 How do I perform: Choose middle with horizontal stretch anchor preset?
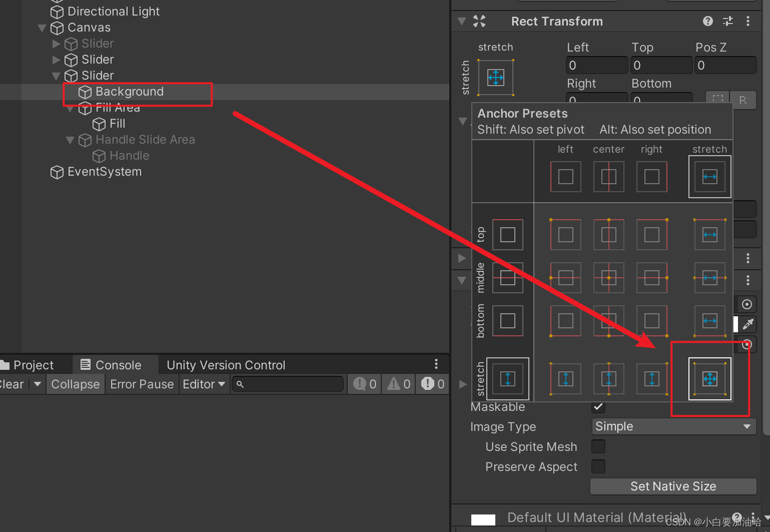(x=710, y=278)
